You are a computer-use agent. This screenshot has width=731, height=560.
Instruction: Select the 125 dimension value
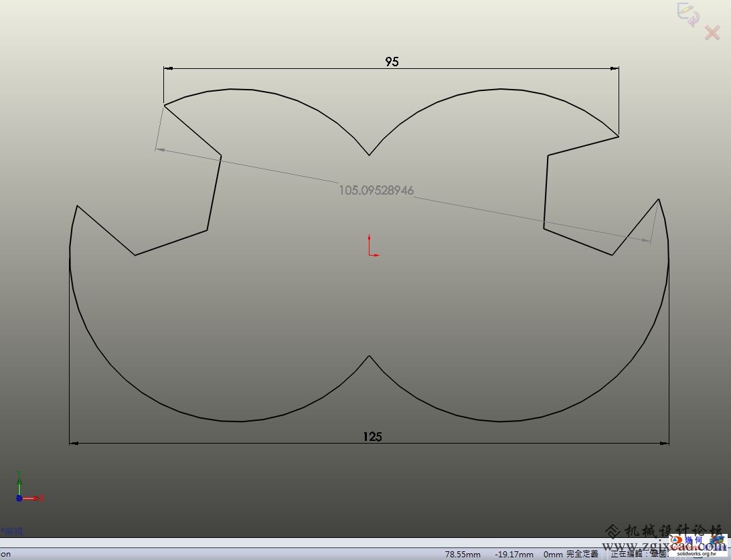372,436
